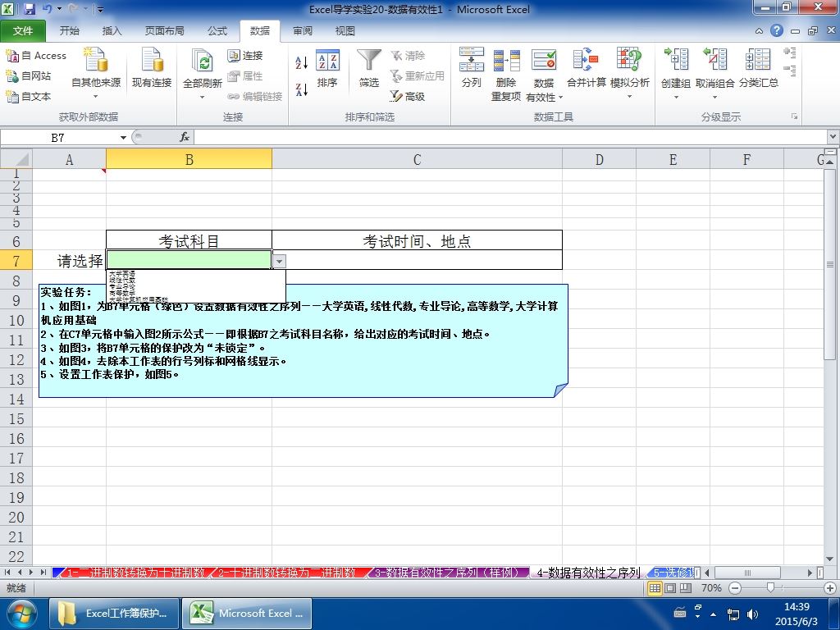Expand the formula bar

coord(833,137)
